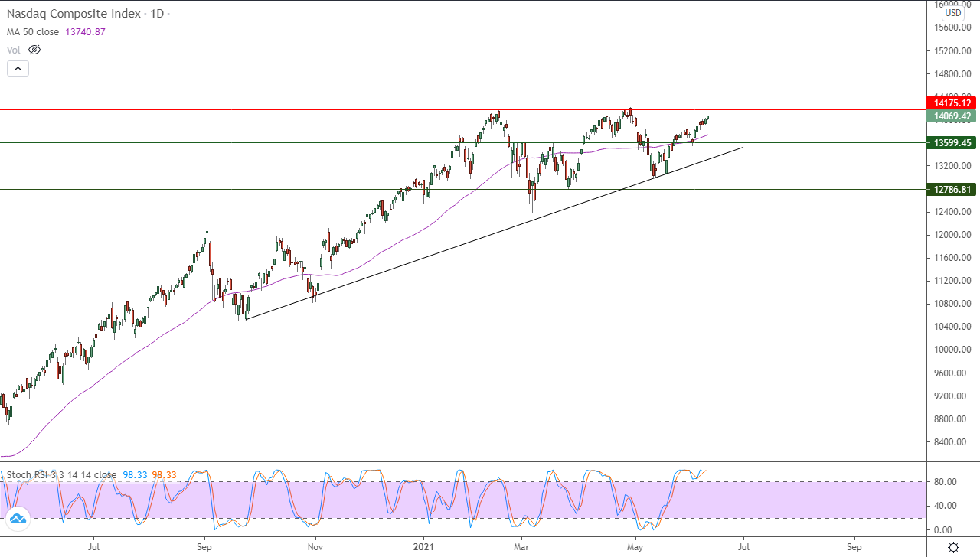This screenshot has width=980, height=557.
Task: Click the 12400.00 price axis label
Action: point(952,212)
